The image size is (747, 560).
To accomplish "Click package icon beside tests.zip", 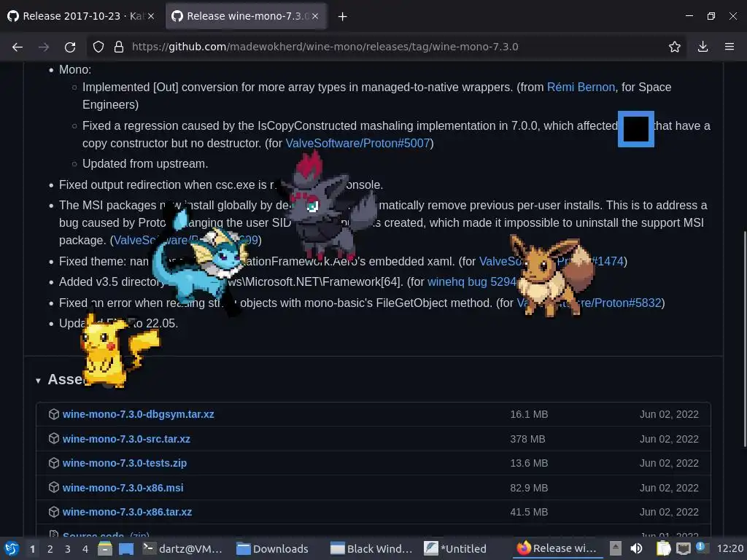I will (54, 463).
